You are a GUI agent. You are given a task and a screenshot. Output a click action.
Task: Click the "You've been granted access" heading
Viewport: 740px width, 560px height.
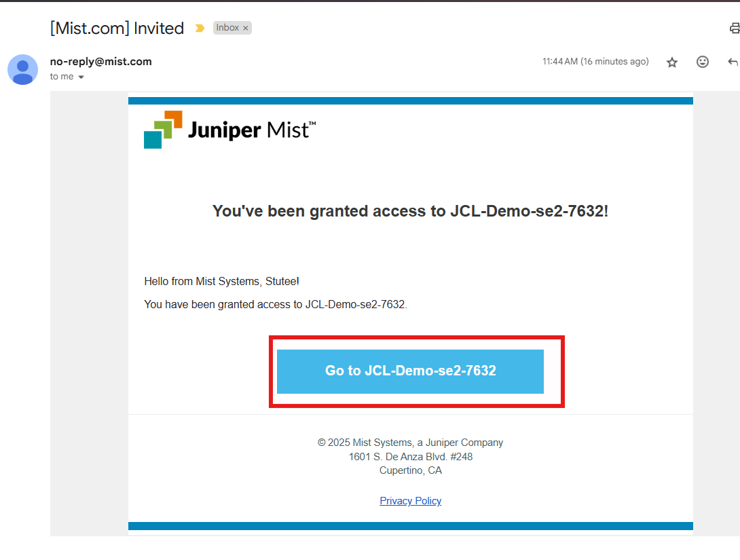coord(410,211)
